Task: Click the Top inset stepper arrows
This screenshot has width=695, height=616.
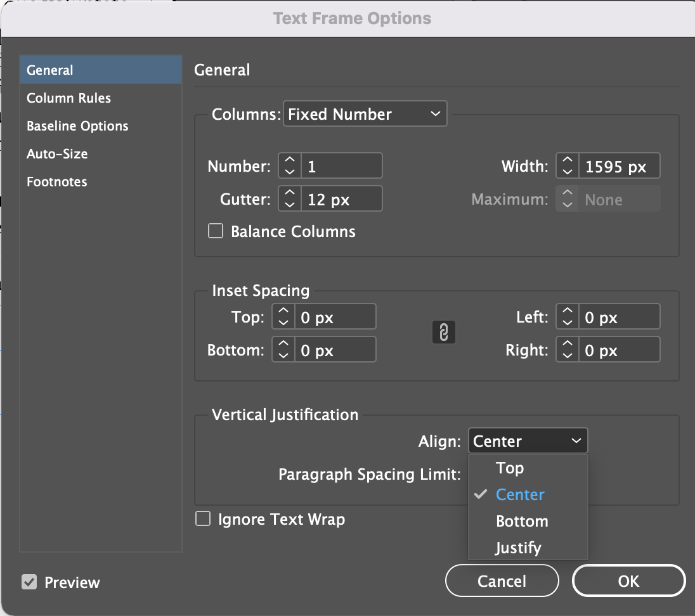Action: (283, 317)
